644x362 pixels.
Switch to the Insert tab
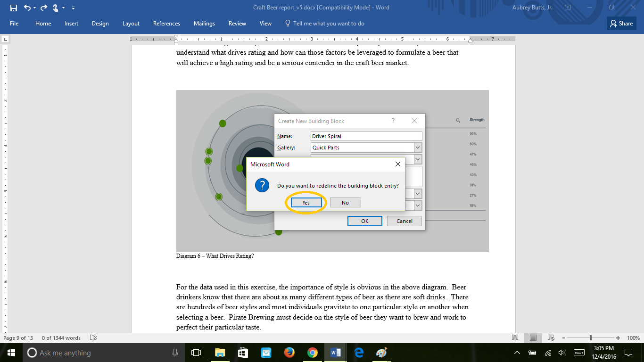coord(72,24)
